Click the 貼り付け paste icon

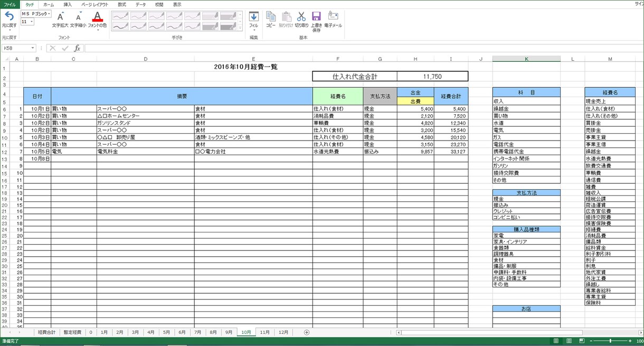coord(286,16)
